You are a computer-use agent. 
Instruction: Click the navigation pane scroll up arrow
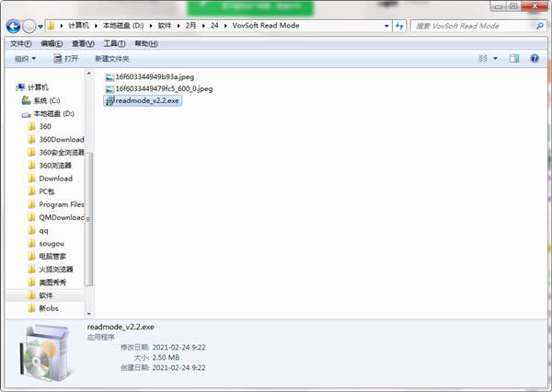(88, 74)
